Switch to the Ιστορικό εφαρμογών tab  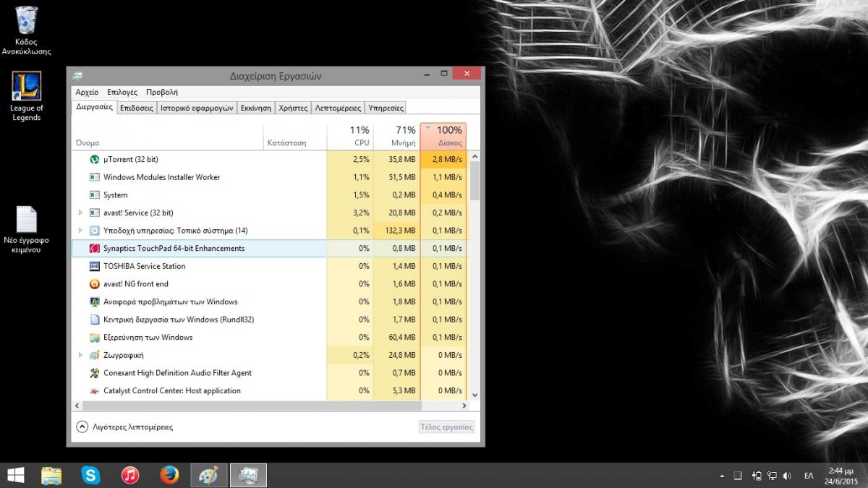[x=197, y=108]
